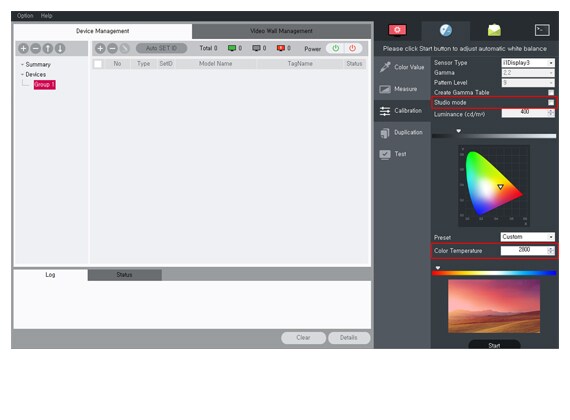The height and width of the screenshot is (420, 570).
Task: Click the Luminance value field
Action: coord(525,113)
